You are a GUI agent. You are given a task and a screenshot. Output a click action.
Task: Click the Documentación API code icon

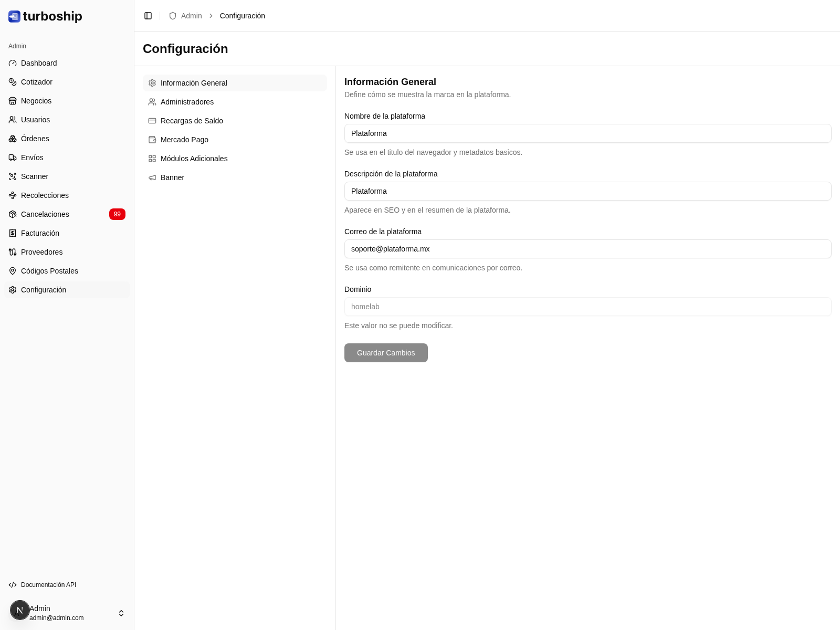(13, 585)
